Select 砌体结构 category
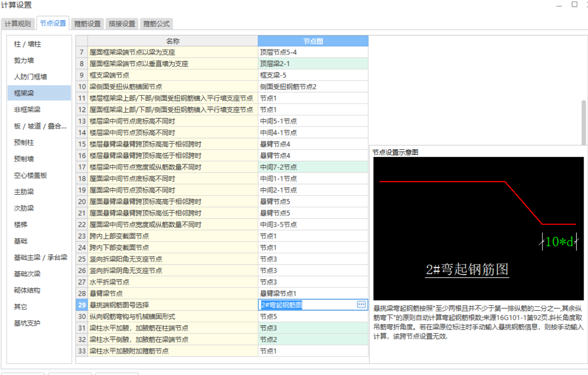The width and height of the screenshot is (588, 375). [39, 290]
